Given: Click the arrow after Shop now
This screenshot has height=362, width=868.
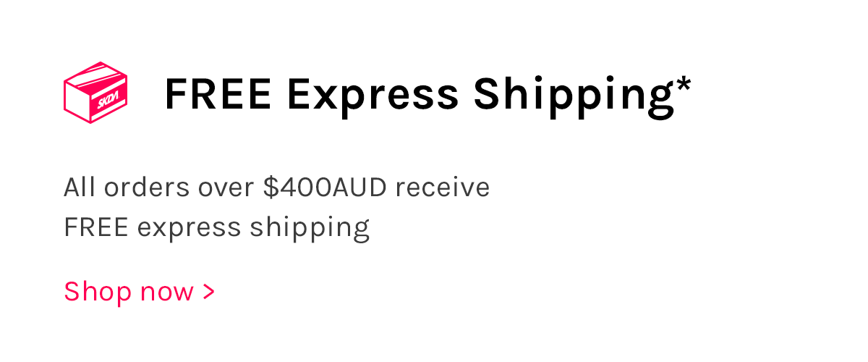Looking at the screenshot, I should point(208,292).
